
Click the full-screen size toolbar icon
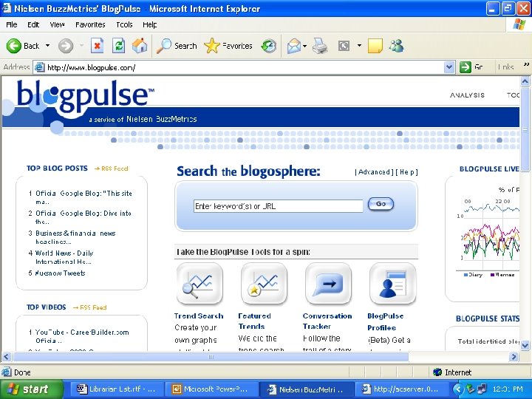coord(344,46)
